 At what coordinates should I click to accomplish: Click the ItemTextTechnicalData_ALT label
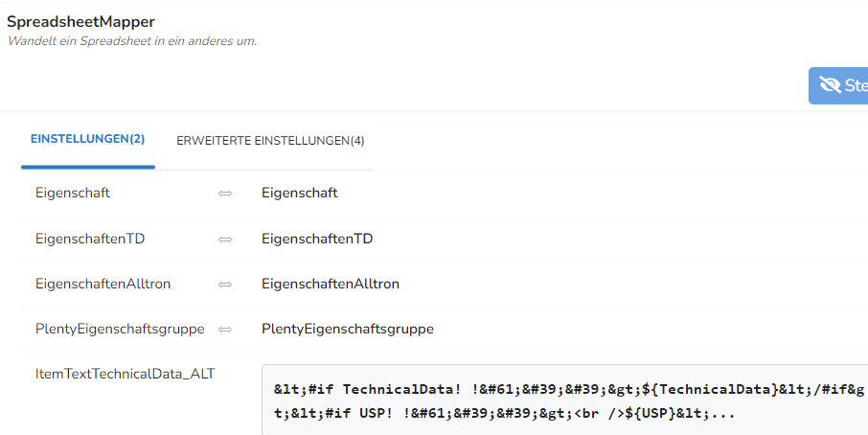(126, 374)
